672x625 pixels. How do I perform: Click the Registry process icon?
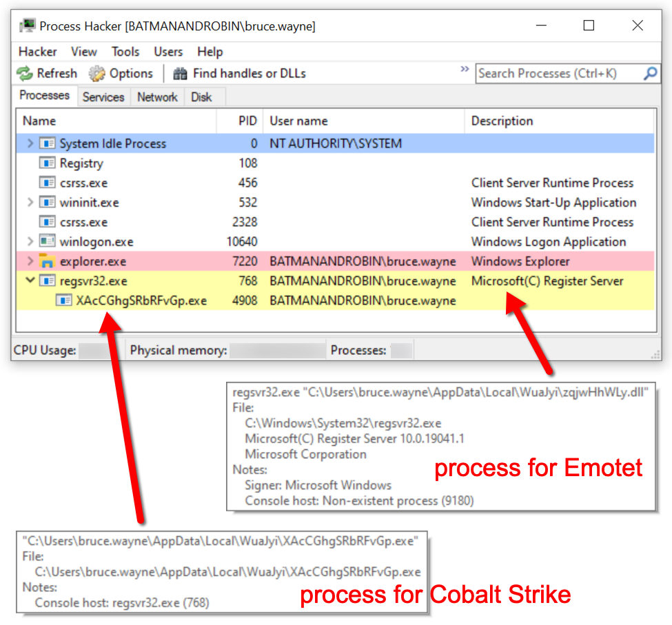click(47, 163)
